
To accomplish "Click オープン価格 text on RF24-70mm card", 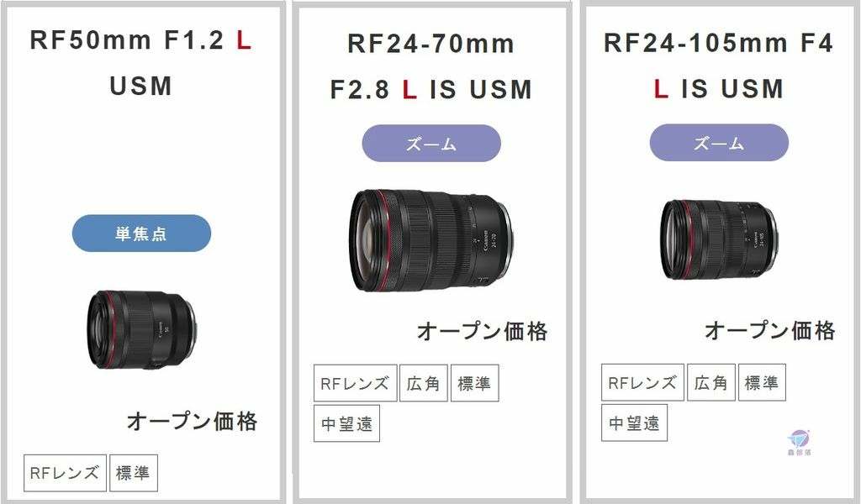I will click(x=482, y=331).
